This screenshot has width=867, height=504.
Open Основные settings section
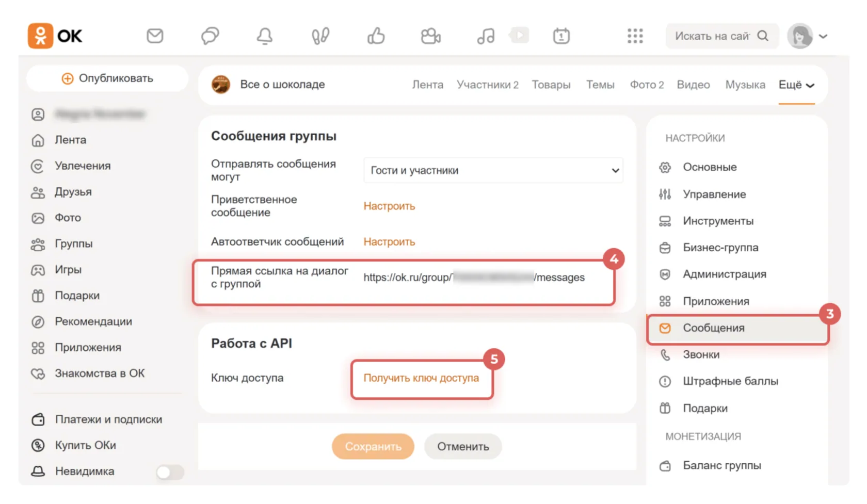pyautogui.click(x=710, y=167)
